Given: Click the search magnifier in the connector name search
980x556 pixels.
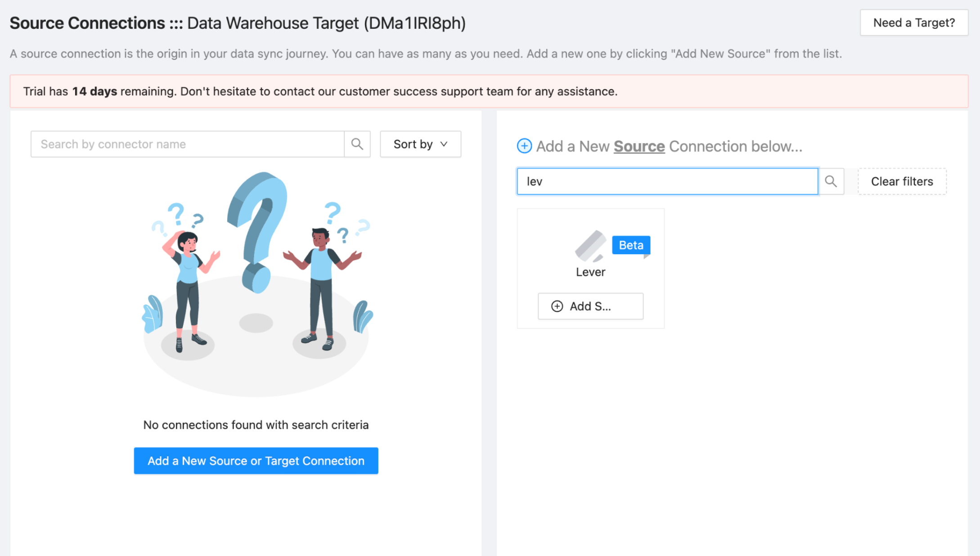Looking at the screenshot, I should tap(357, 144).
